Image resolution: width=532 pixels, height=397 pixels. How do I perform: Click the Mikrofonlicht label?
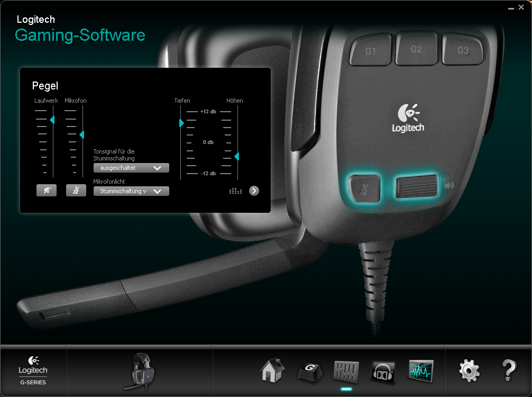click(x=109, y=182)
